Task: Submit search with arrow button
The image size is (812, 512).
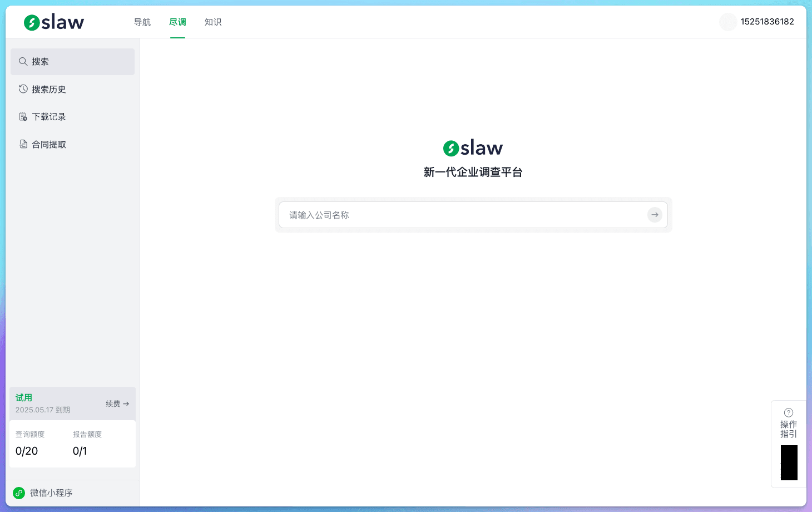Action: pos(655,215)
